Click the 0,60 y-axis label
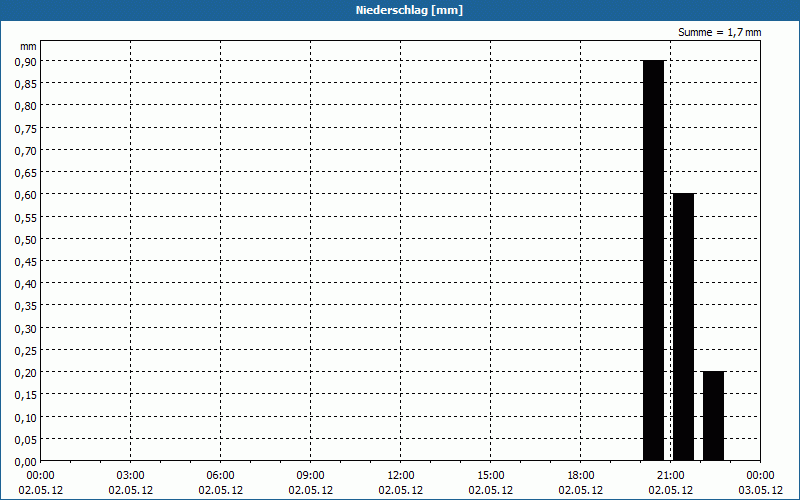 [x=26, y=195]
